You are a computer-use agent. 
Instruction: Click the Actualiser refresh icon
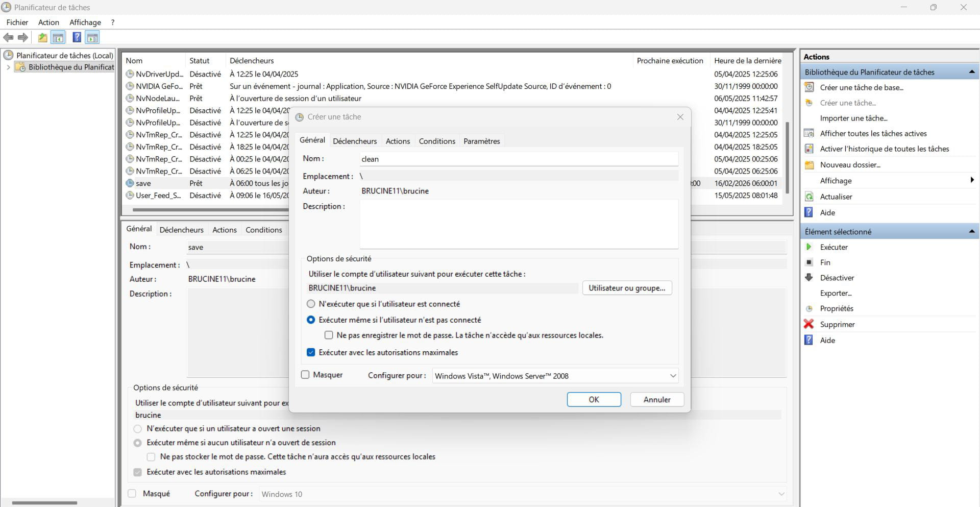pyautogui.click(x=808, y=197)
